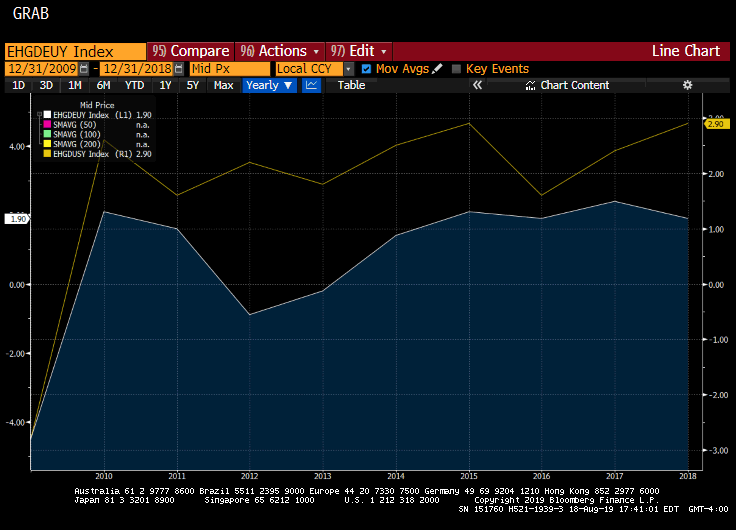
Task: Expand the Local CCY currency dropdown
Action: click(348, 69)
